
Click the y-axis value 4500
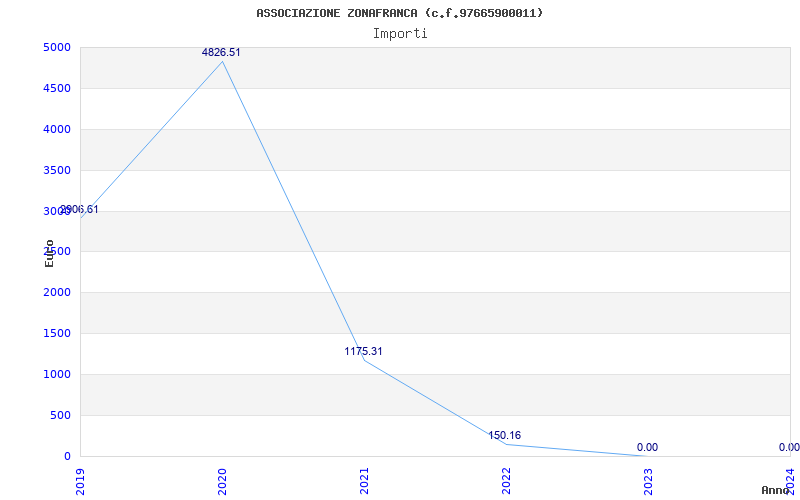coord(57,88)
